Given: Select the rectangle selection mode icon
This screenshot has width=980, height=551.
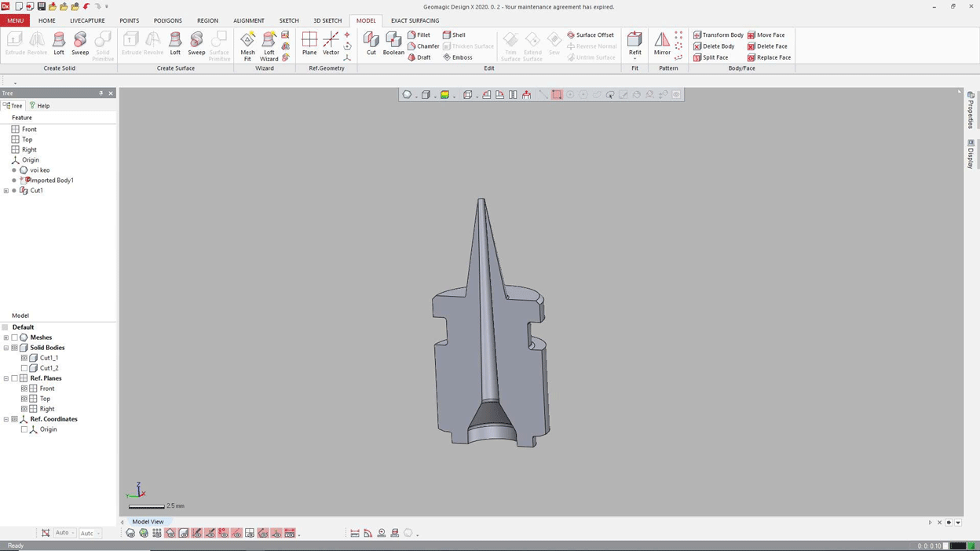Looking at the screenshot, I should tap(557, 95).
